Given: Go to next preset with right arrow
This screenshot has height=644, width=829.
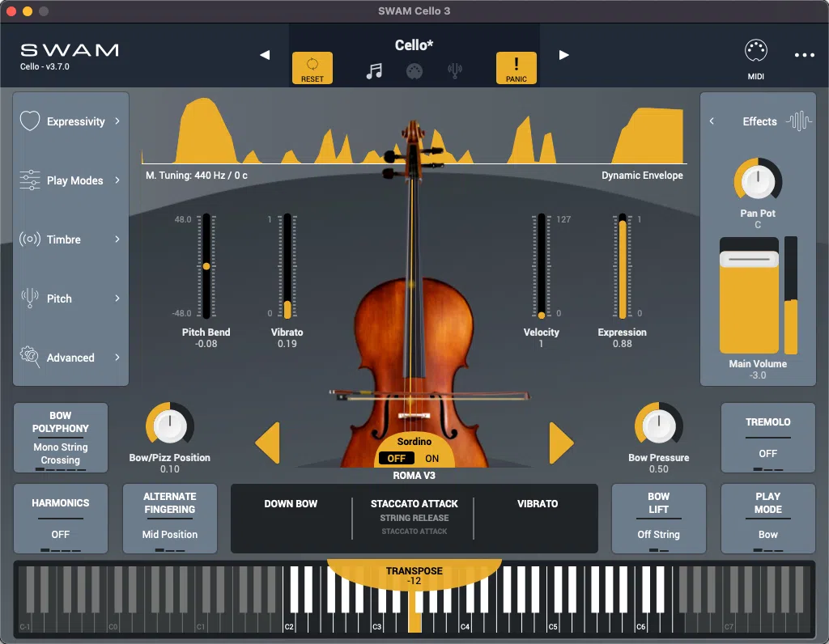Looking at the screenshot, I should [563, 55].
